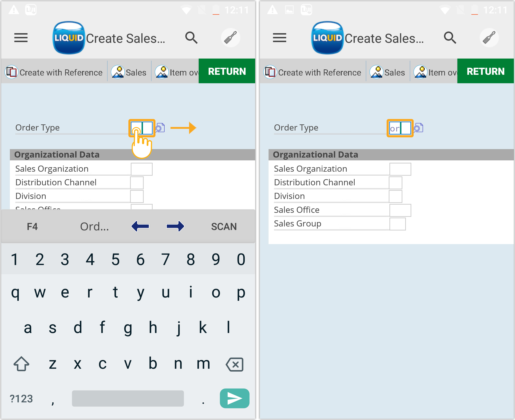Tap the wrench tool icon on left screen
The width and height of the screenshot is (515, 420).
pos(230,38)
